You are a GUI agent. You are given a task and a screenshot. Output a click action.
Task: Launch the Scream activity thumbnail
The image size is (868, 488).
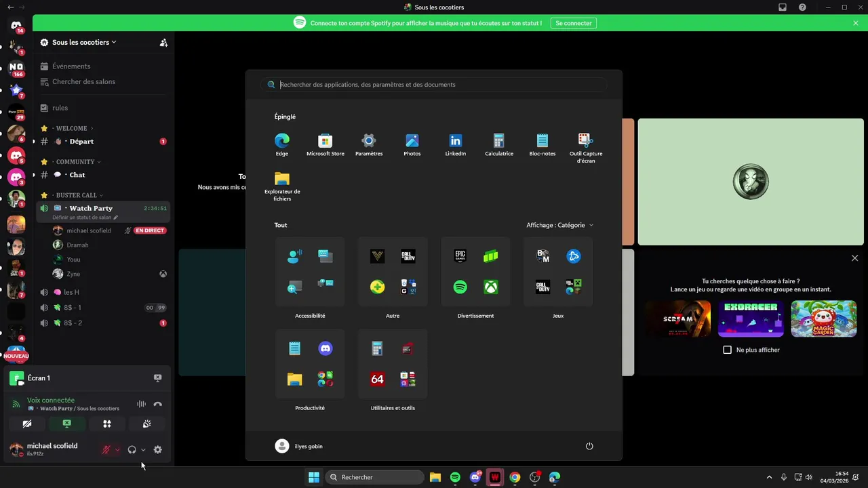point(678,319)
